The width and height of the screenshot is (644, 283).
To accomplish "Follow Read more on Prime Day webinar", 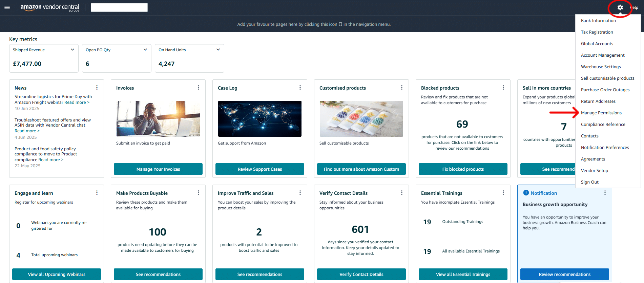I will [x=77, y=102].
